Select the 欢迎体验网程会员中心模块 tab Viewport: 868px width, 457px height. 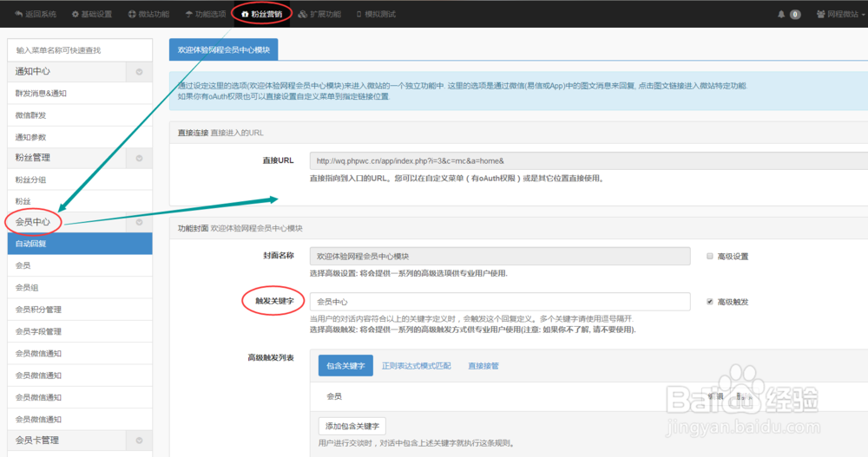coord(224,49)
